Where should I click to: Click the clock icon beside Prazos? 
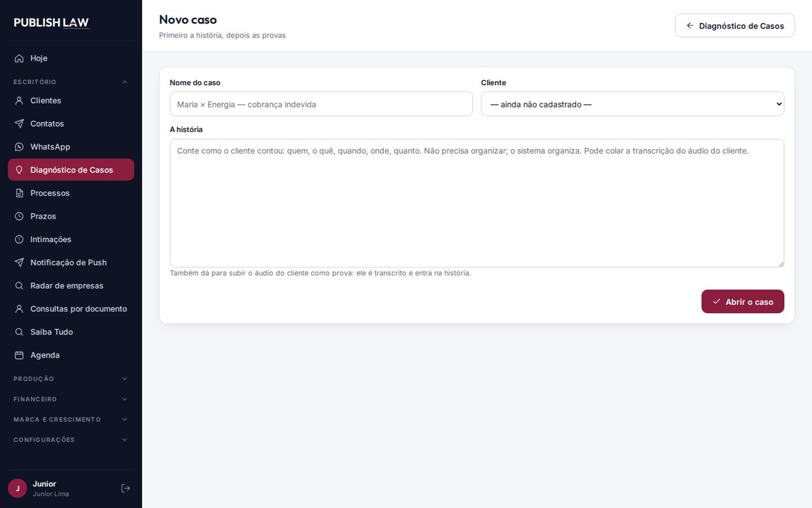click(19, 217)
